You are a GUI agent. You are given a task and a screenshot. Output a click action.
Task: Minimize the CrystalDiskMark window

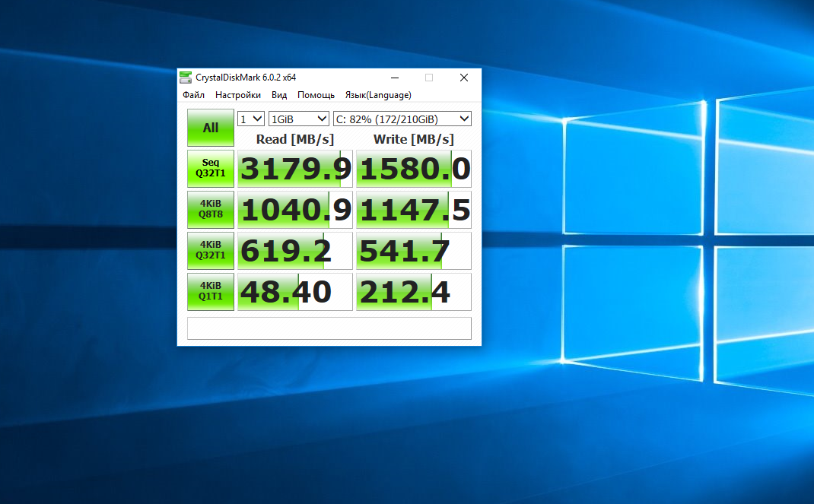point(395,78)
